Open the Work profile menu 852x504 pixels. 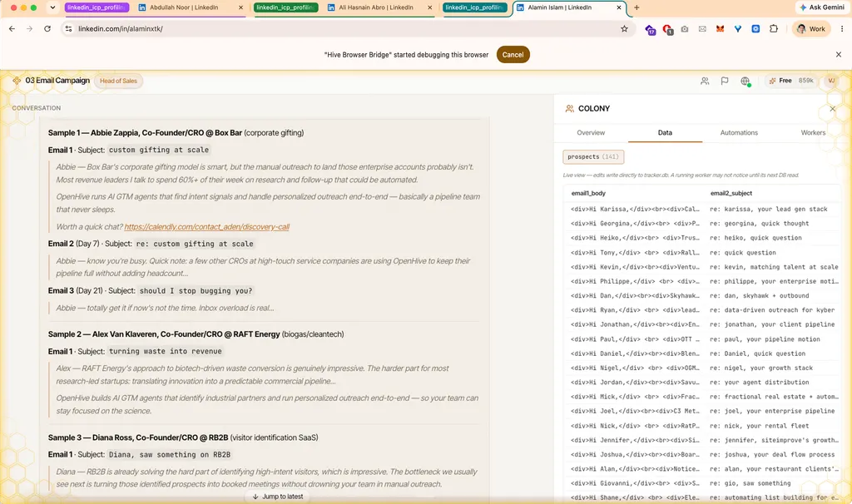pyautogui.click(x=810, y=29)
